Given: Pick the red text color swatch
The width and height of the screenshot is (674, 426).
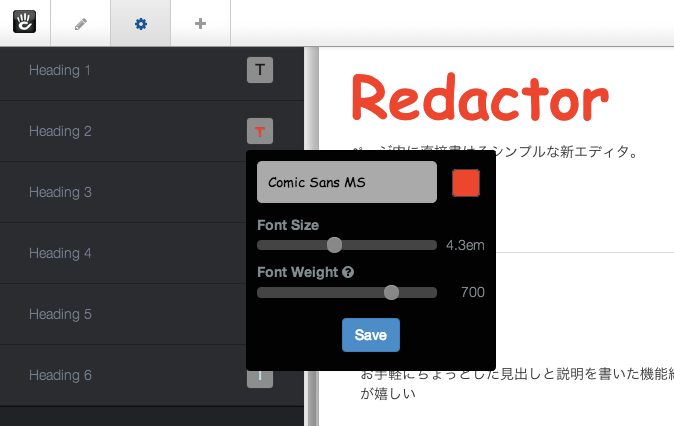Looking at the screenshot, I should click(x=466, y=183).
